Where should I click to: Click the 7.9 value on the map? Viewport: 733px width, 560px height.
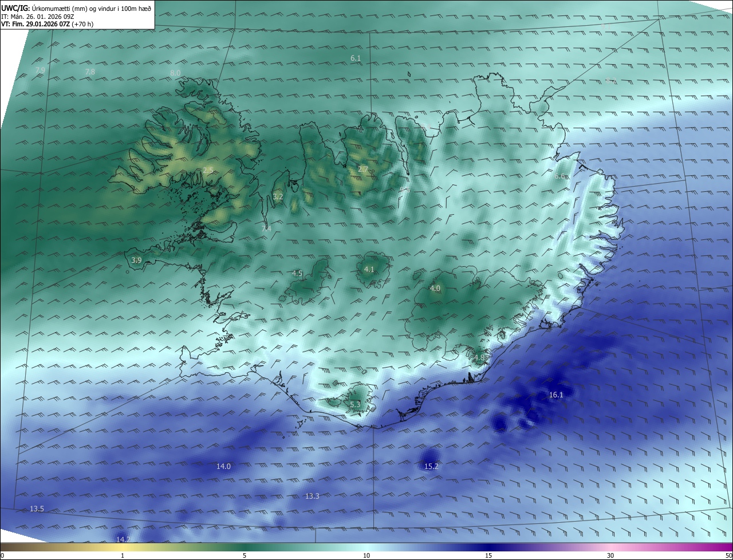(x=40, y=70)
